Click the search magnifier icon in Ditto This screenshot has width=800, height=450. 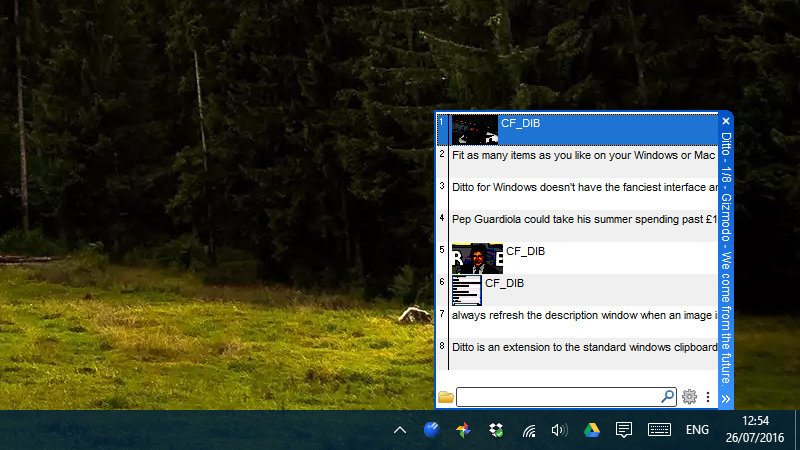point(667,396)
